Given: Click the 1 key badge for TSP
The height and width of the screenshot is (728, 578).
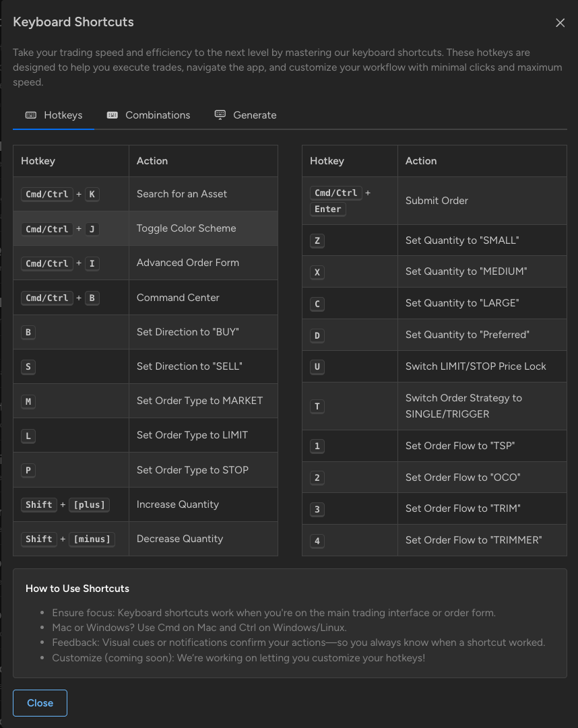Looking at the screenshot, I should (x=317, y=446).
